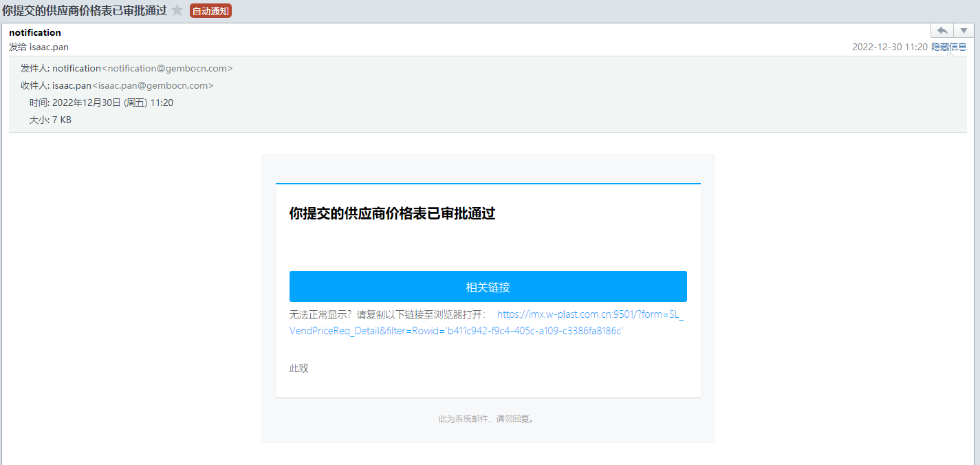Click the 发给 isaac.pan recipient summary
The height and width of the screenshot is (465, 980).
(x=39, y=47)
